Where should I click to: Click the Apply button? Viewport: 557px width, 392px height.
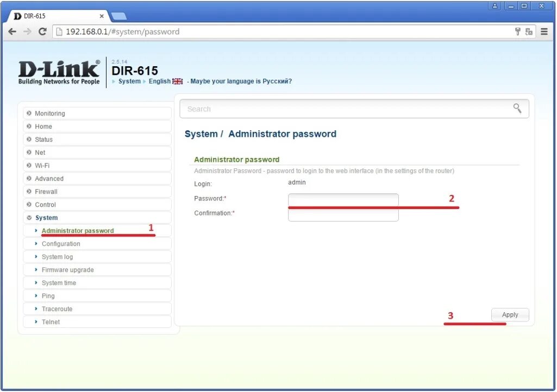510,315
